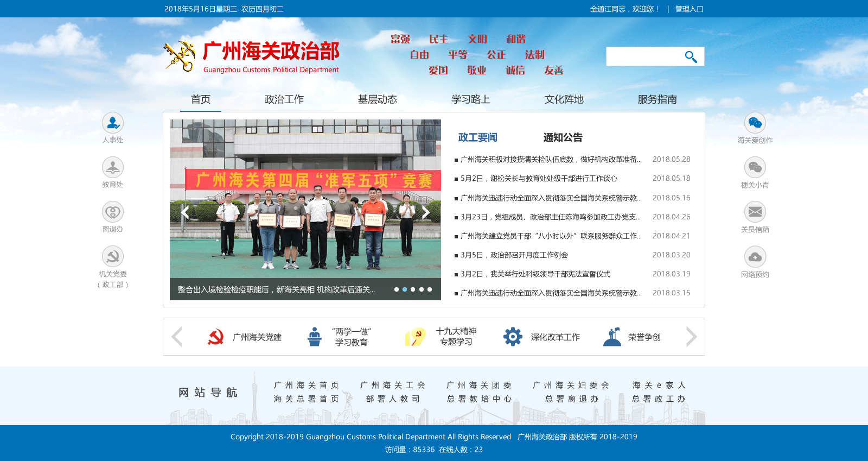Select the first carousel indicator dot
Screen dimensions: 868x461
click(x=397, y=289)
